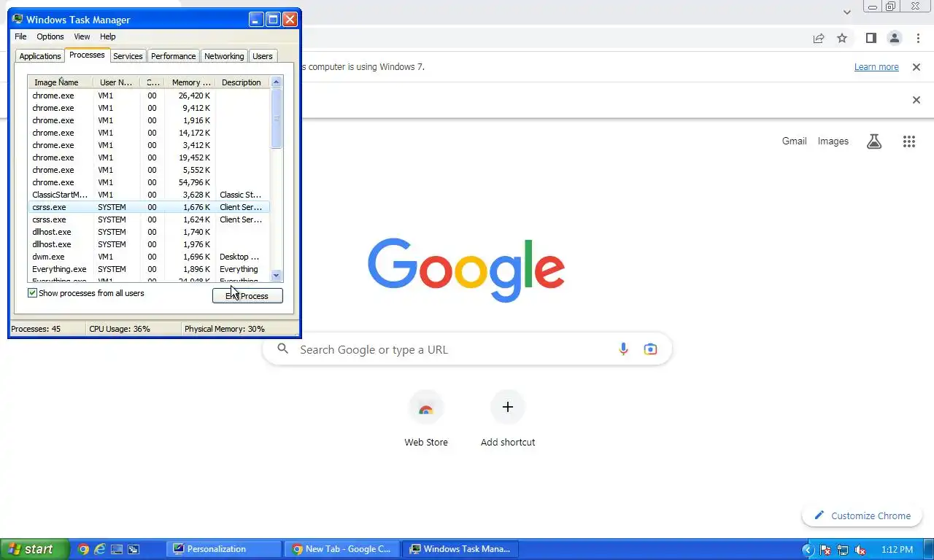Open the muted volume tray icon

(860, 550)
